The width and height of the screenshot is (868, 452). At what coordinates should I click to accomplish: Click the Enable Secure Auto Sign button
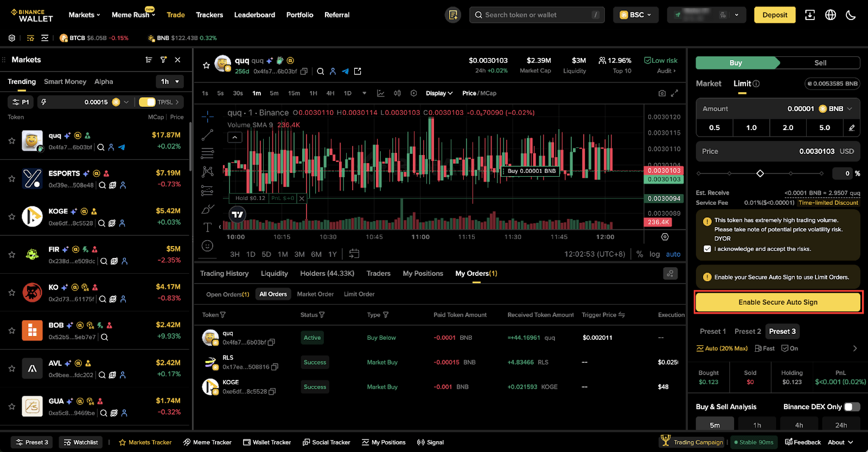778,302
